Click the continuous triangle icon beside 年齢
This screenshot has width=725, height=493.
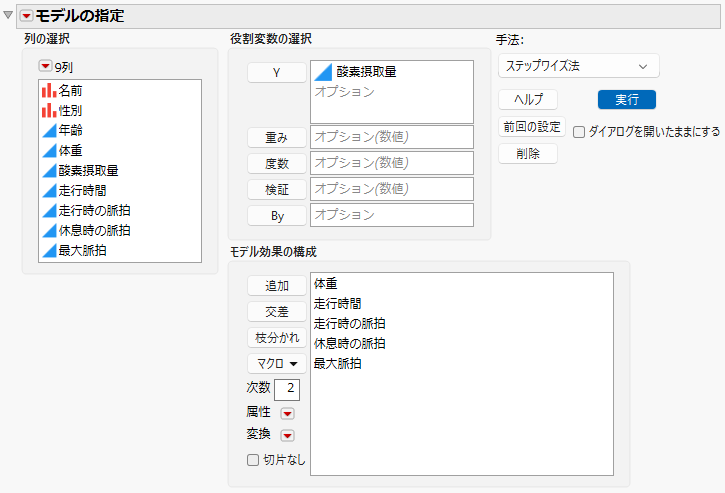pyautogui.click(x=49, y=131)
